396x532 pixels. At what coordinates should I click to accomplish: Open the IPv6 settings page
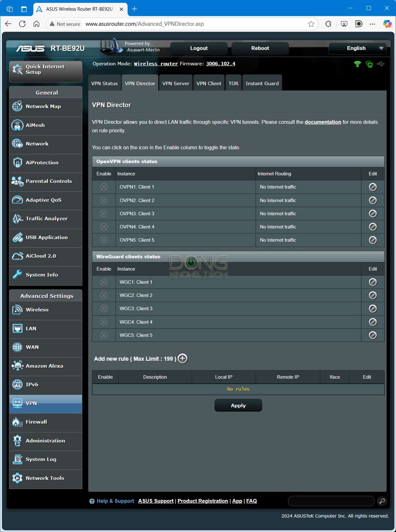(46, 385)
